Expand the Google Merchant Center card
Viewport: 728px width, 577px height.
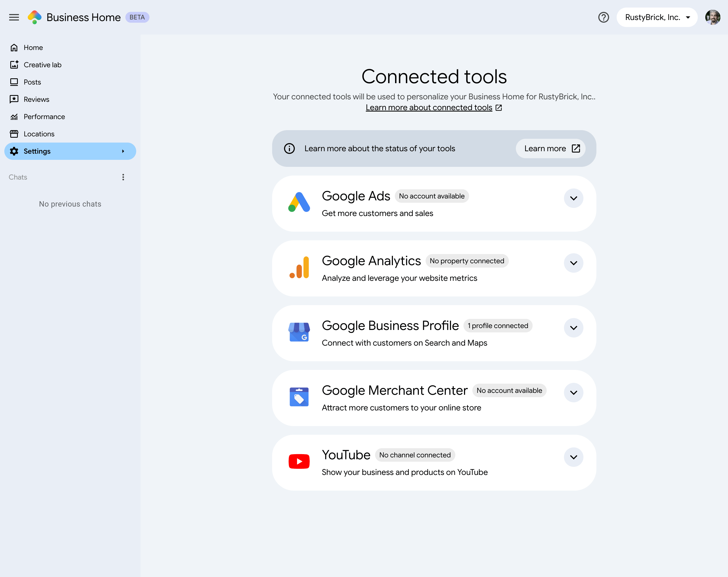point(573,392)
